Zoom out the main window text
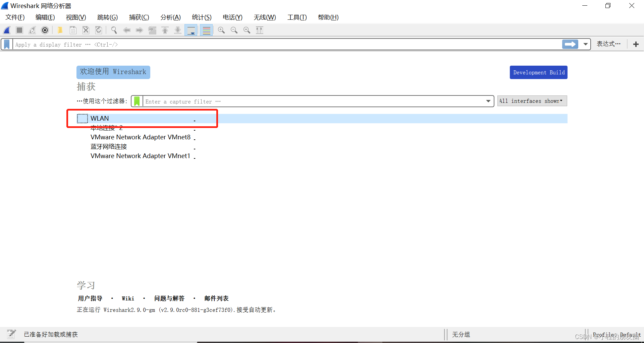Screen dimensions: 644x343 tap(234, 30)
